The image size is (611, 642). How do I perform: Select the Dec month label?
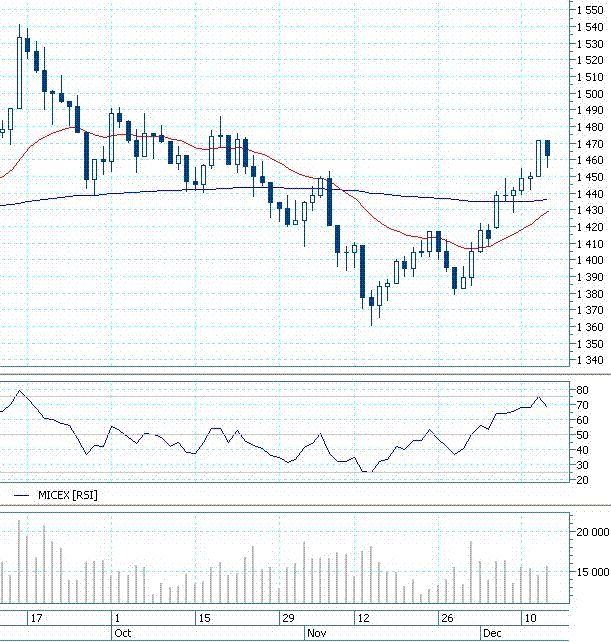(492, 633)
